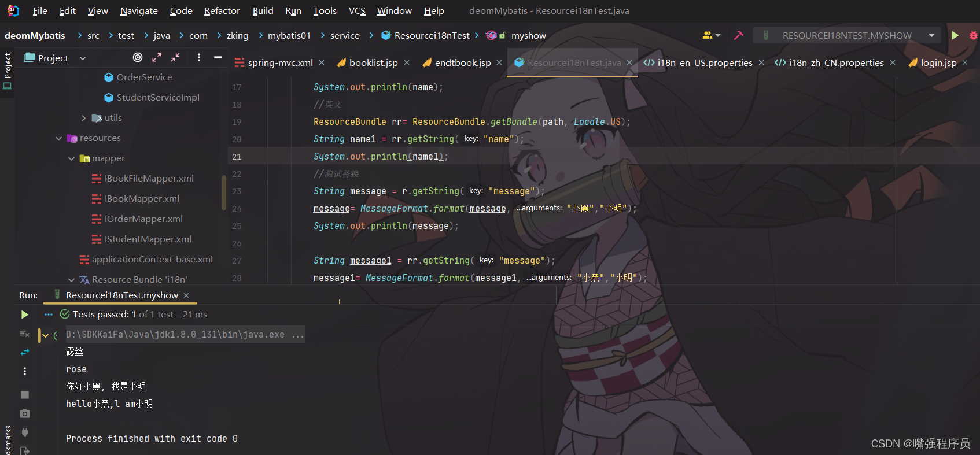Open the Navigate menu
Viewport: 980px width, 455px height.
pyautogui.click(x=139, y=11)
